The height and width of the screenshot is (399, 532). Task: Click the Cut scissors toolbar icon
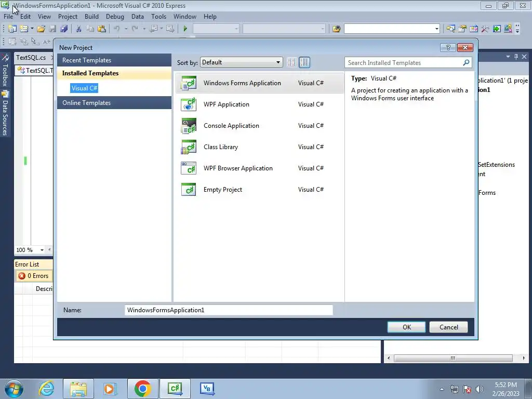pyautogui.click(x=79, y=29)
